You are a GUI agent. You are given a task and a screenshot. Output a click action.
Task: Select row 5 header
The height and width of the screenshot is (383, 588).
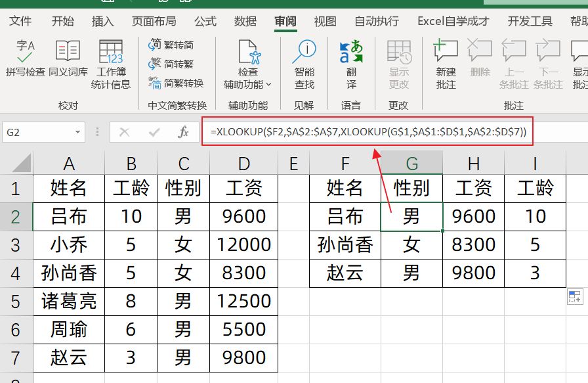point(16,302)
